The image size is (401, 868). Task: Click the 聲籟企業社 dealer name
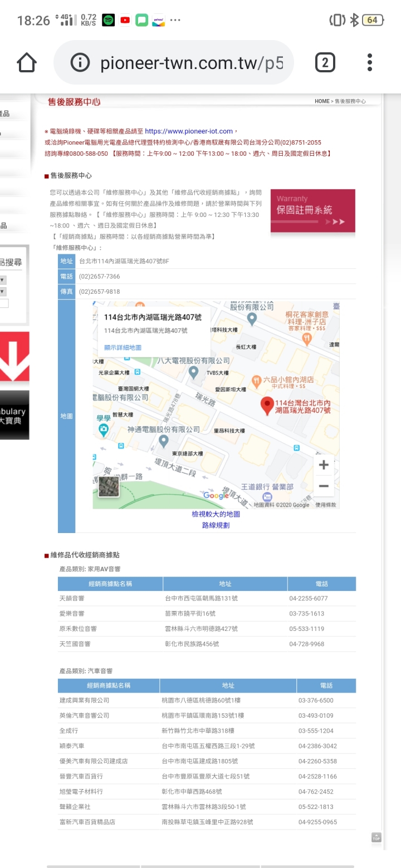pyautogui.click(x=75, y=806)
